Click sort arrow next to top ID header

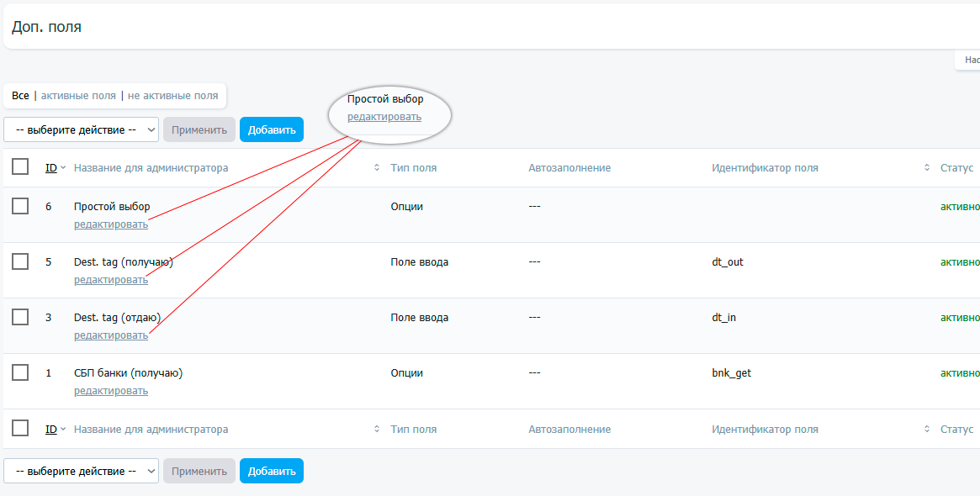63,168
